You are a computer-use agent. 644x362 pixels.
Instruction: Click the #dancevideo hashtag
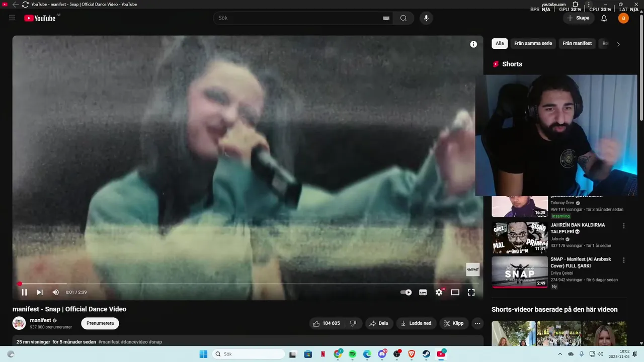point(134,342)
